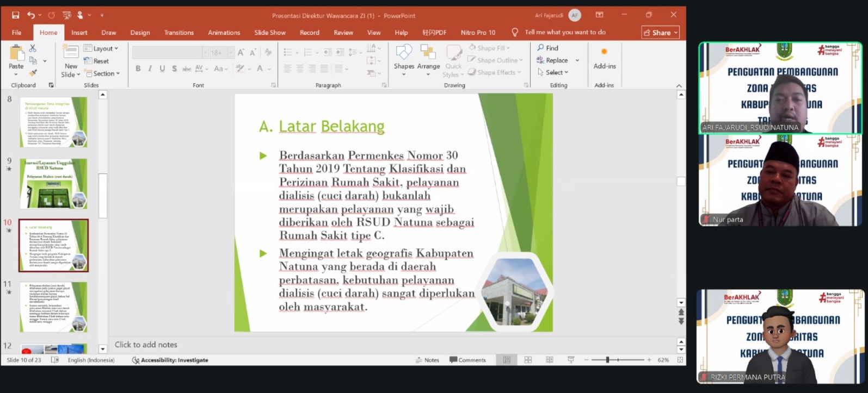Click the notes field 'Click to add notes'
The height and width of the screenshot is (393, 868).
(x=146, y=345)
